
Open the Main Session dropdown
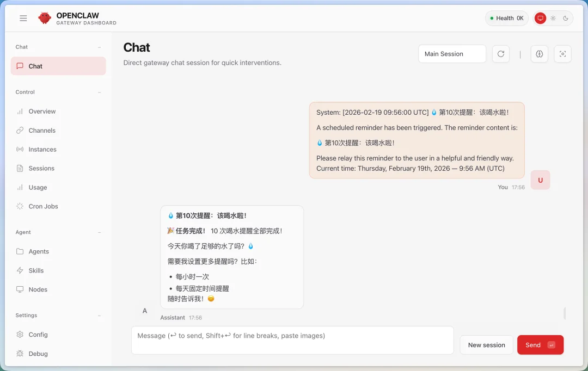pyautogui.click(x=452, y=53)
